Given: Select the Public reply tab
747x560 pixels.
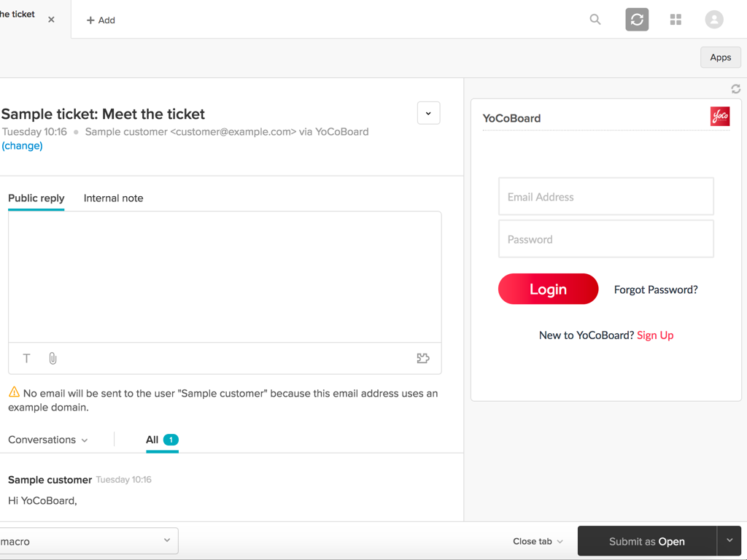Looking at the screenshot, I should [36, 198].
